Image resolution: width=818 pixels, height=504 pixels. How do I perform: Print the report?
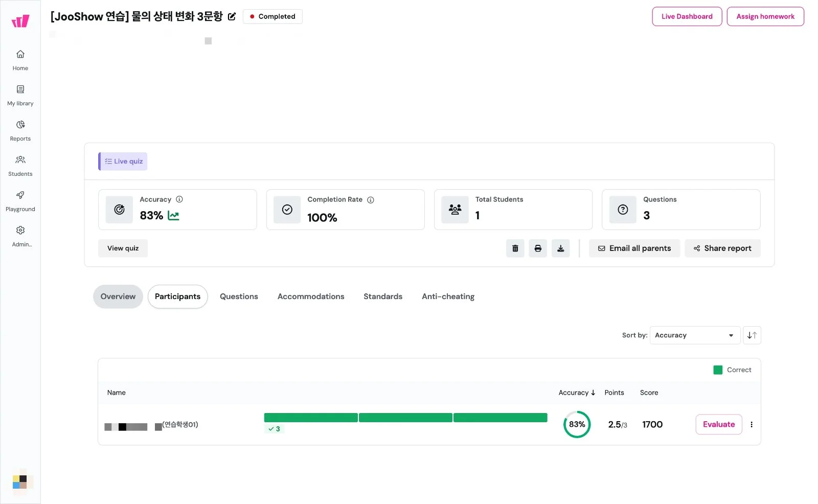tap(538, 248)
